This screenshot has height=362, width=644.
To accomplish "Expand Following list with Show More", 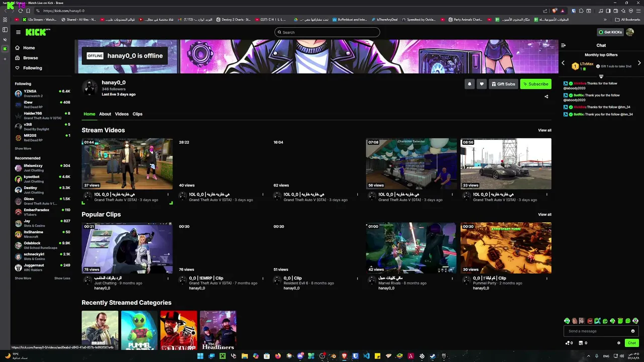I will [x=23, y=148].
